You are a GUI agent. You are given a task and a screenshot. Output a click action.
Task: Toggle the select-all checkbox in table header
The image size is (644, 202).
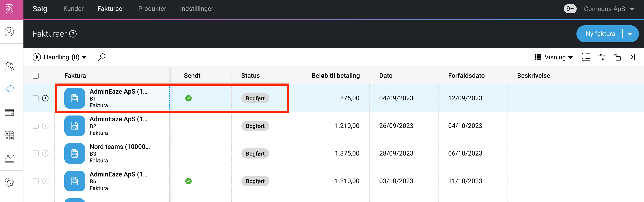click(x=35, y=76)
